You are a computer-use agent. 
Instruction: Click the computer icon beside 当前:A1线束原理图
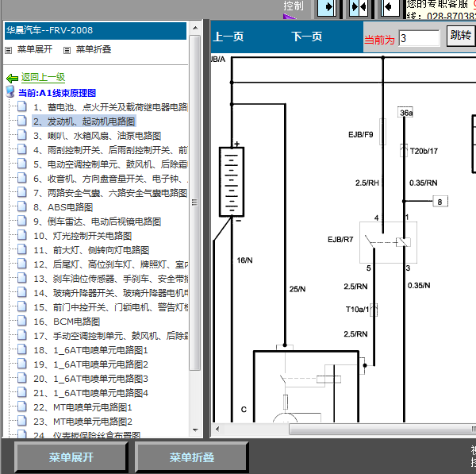pos(10,92)
